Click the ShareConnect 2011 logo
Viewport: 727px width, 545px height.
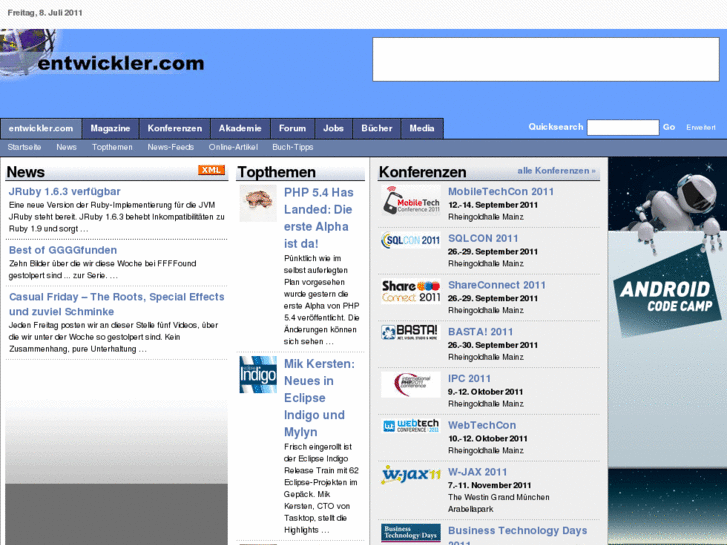[x=411, y=291]
